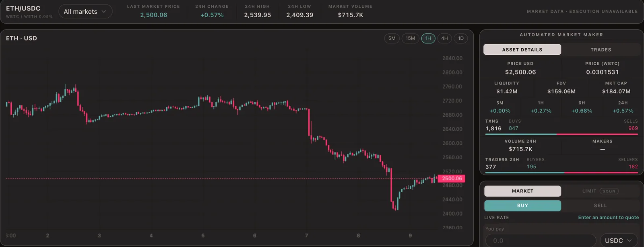Click the ETH/USDC pair title
Screen dimensions: 644x247
pyautogui.click(x=23, y=8)
